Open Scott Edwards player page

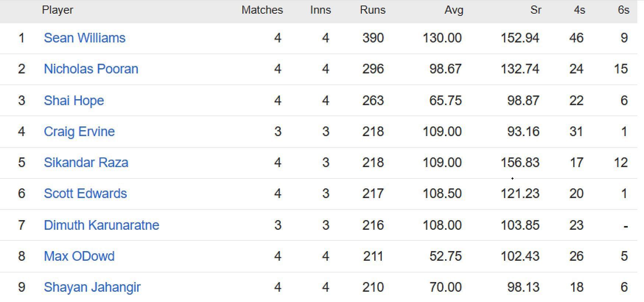pyautogui.click(x=85, y=194)
